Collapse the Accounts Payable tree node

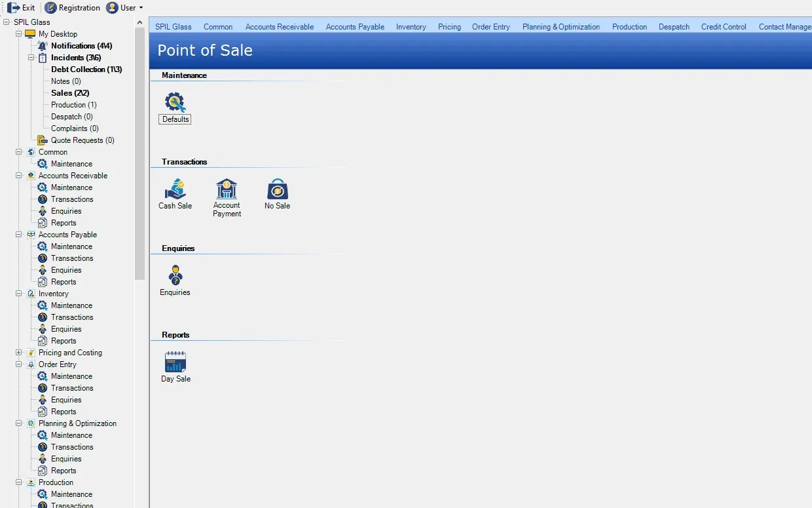(19, 235)
